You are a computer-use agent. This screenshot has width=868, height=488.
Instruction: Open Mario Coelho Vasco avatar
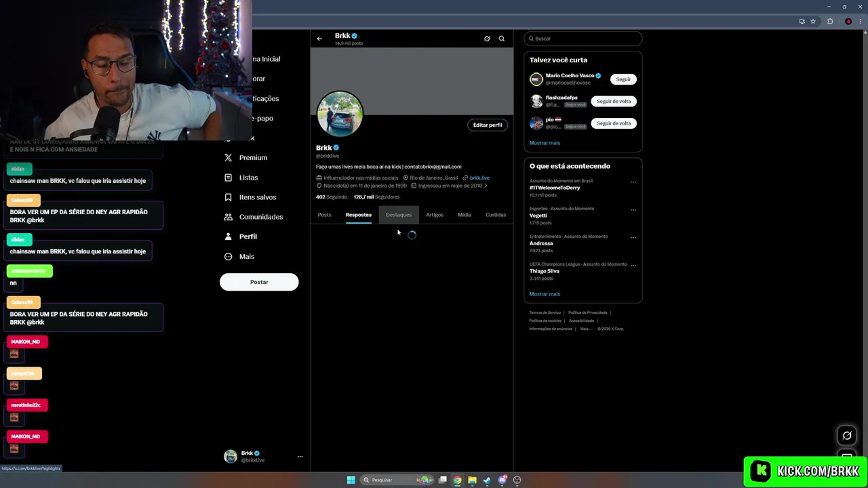[x=536, y=79]
